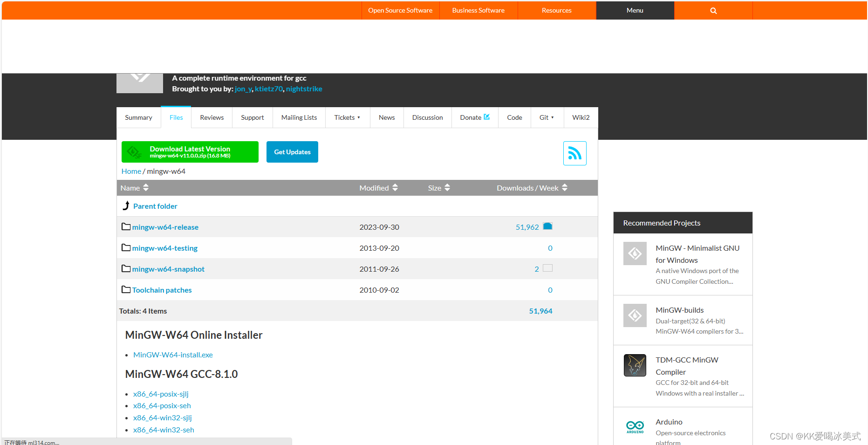Click the SourceForge icon in download button
This screenshot has height=445, width=868.
click(134, 152)
